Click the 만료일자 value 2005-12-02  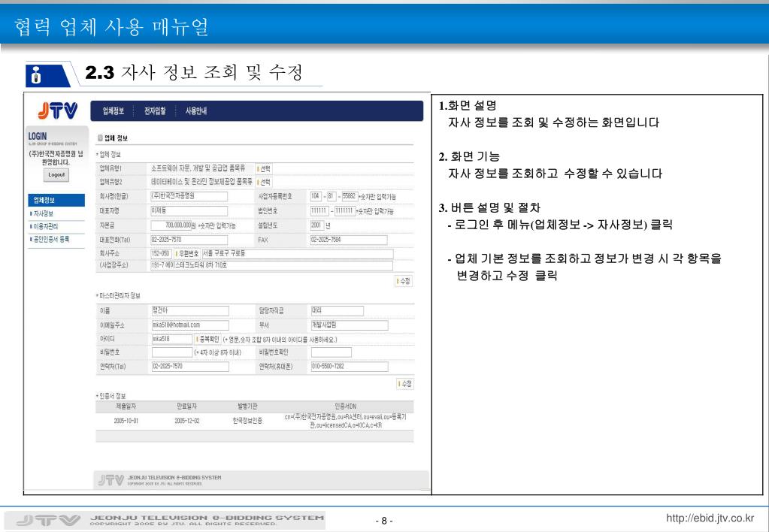point(187,422)
